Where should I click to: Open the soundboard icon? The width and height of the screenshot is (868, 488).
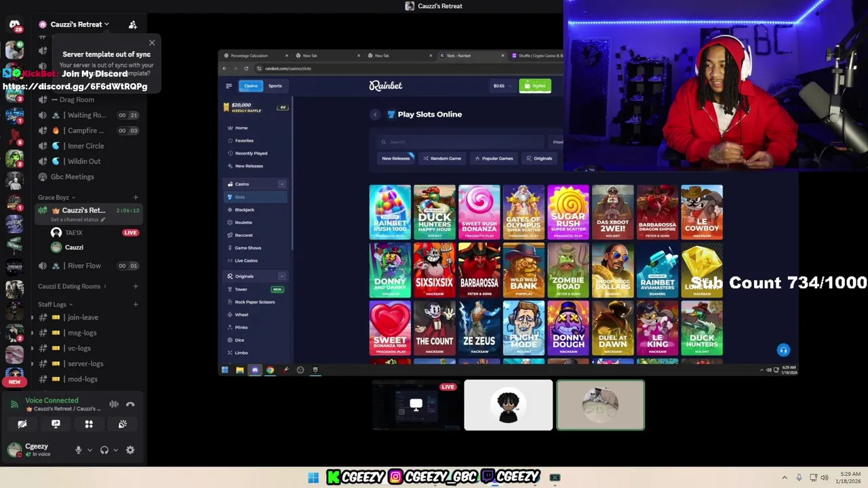[122, 424]
